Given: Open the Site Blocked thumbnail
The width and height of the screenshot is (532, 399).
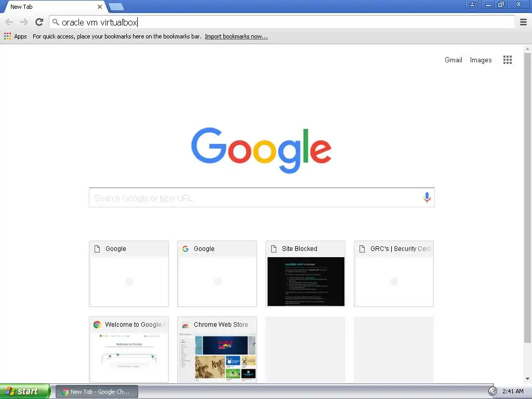Looking at the screenshot, I should (x=305, y=274).
